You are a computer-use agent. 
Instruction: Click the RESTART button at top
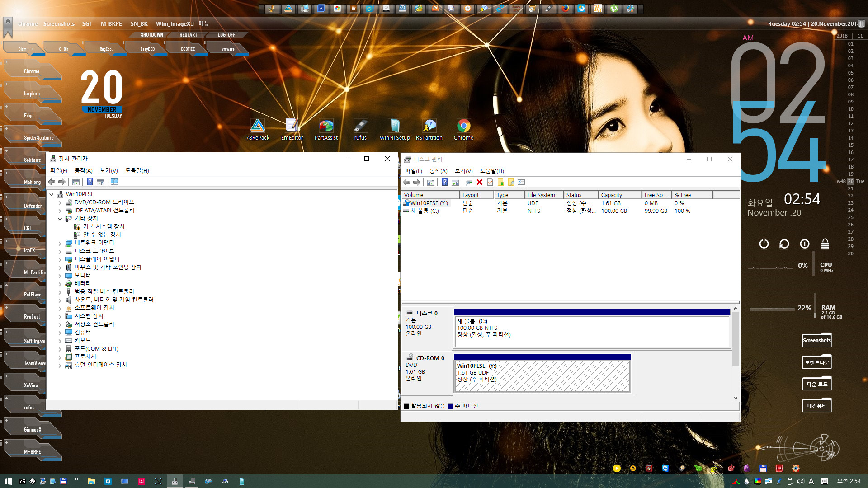coord(189,35)
